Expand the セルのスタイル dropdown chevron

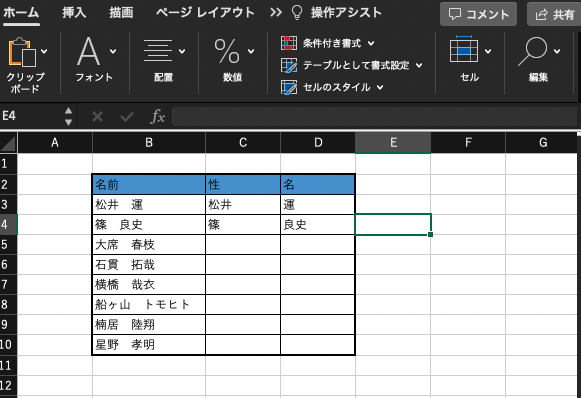pos(380,87)
